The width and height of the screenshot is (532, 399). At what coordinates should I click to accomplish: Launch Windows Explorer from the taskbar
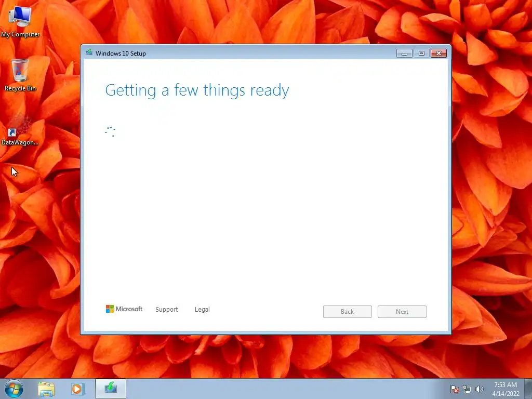pyautogui.click(x=46, y=389)
